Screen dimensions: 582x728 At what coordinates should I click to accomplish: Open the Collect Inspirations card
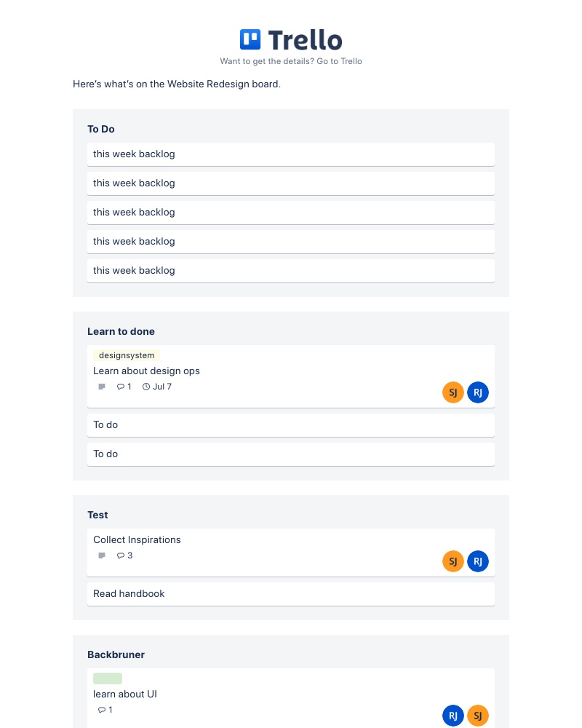137,539
